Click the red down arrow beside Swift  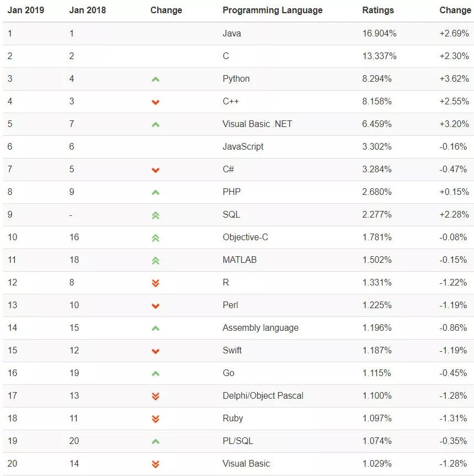click(156, 351)
